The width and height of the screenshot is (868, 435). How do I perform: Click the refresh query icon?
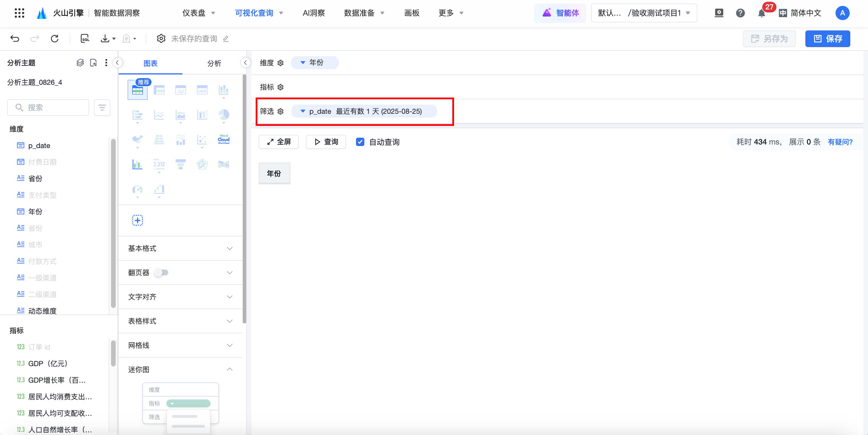[55, 39]
